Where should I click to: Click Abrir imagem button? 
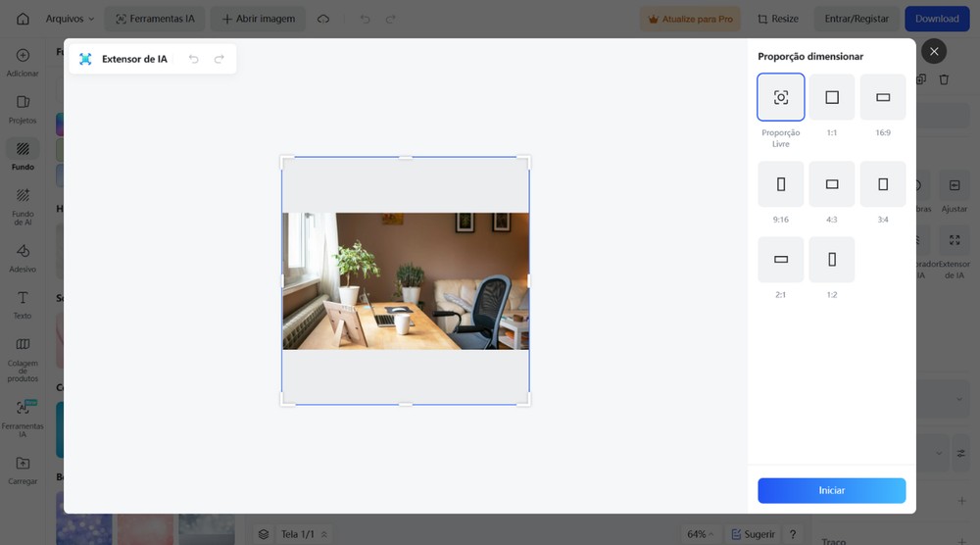(258, 19)
